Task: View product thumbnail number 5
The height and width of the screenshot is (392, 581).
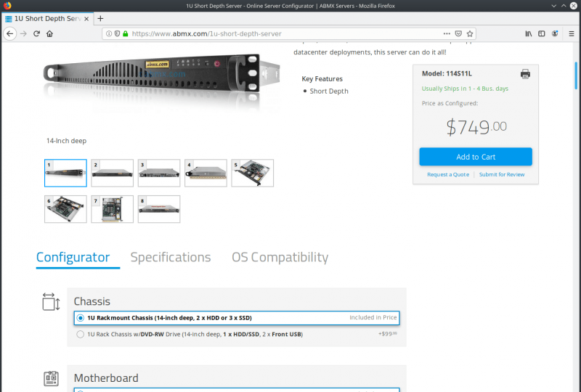Action: pyautogui.click(x=252, y=173)
